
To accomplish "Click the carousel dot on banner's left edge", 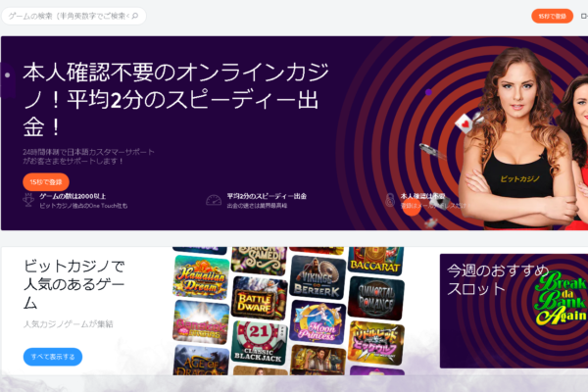I will pos(6,73).
